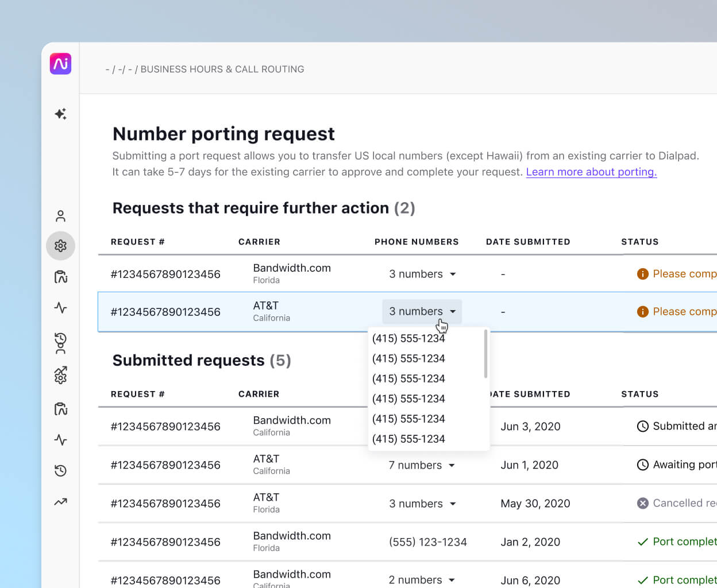Open the Dialpad Ai sparkles feature
Screen dimensions: 717x588
coord(60,114)
